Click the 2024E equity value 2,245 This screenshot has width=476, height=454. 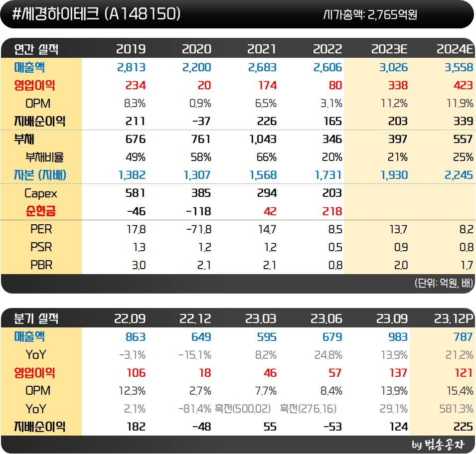(x=459, y=175)
